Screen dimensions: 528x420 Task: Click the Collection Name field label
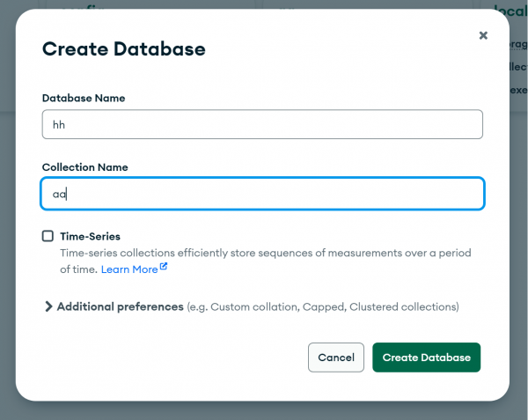coord(84,167)
